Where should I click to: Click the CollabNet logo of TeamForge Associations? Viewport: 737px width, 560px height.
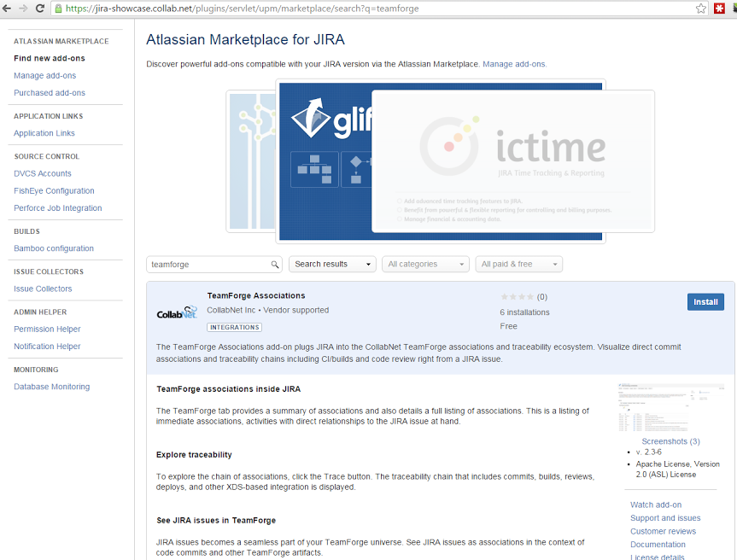(177, 312)
